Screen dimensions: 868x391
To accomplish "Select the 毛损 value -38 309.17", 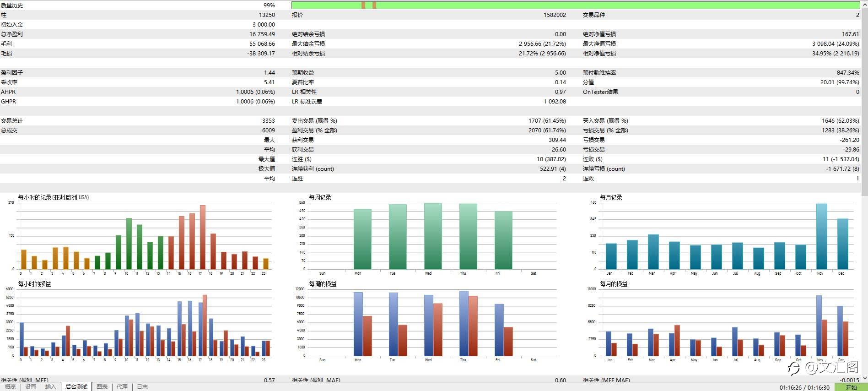I will click(x=261, y=54).
